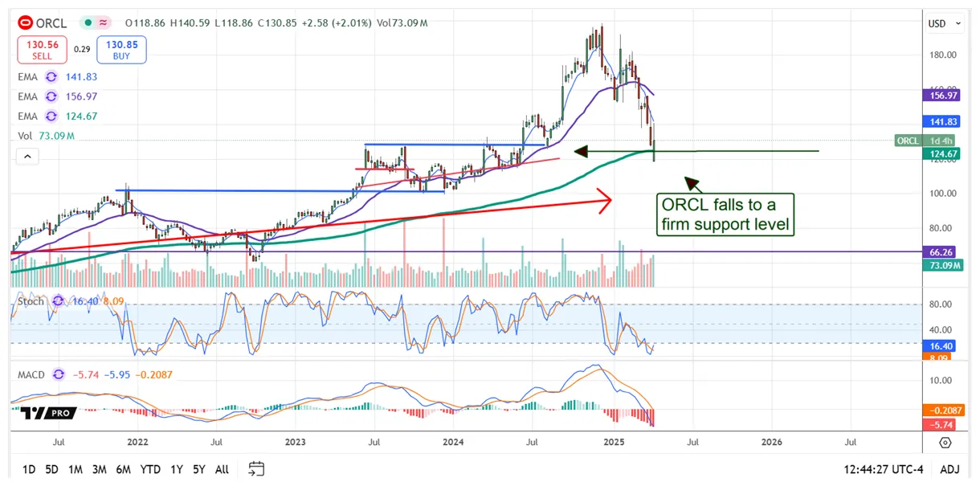Switch price adjustment with the ADJ control
This screenshot has width=980, height=486.
click(x=949, y=469)
